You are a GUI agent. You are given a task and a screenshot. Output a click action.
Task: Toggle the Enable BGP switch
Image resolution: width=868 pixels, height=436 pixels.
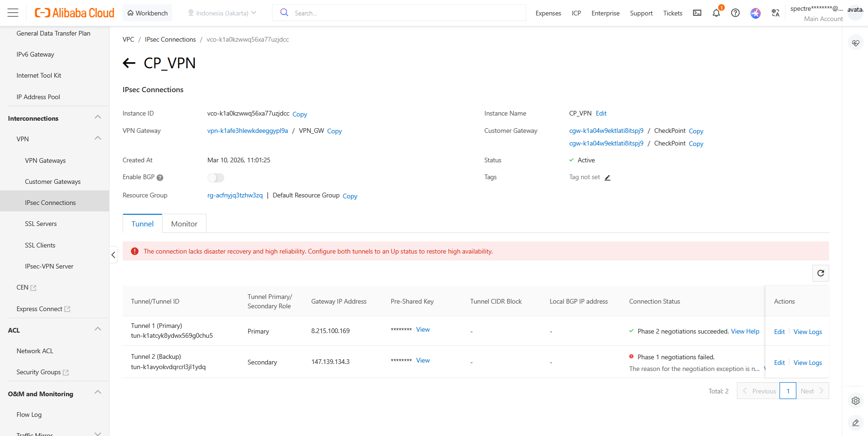(215, 178)
